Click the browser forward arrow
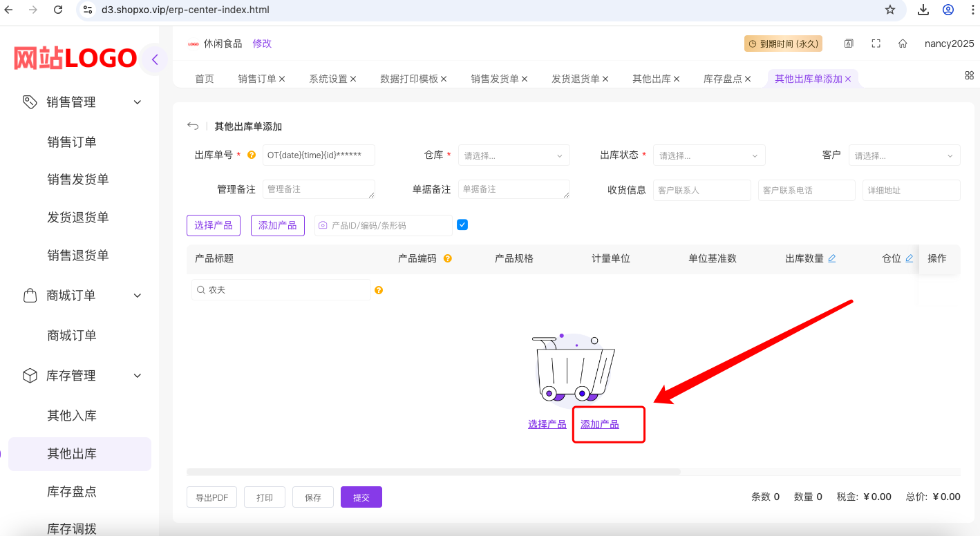 (x=33, y=10)
